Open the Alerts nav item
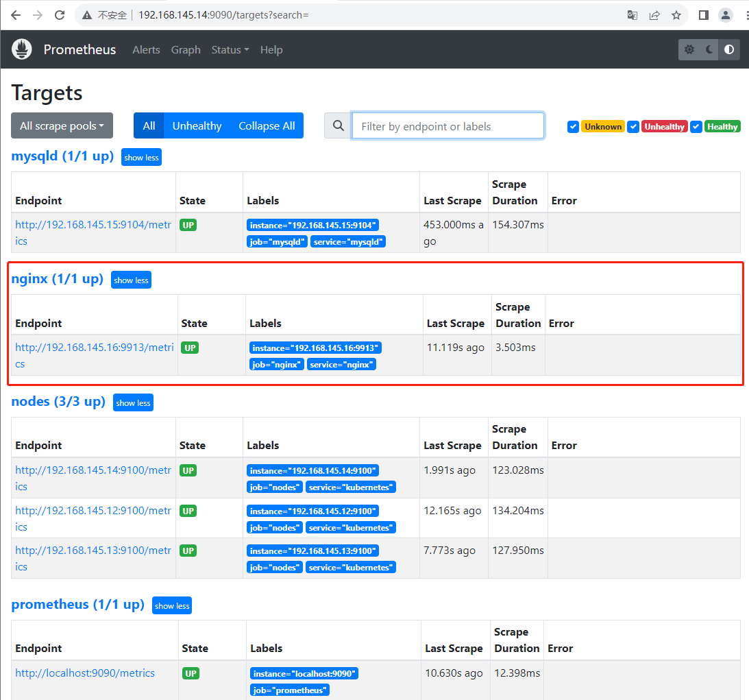749x700 pixels. tap(146, 49)
